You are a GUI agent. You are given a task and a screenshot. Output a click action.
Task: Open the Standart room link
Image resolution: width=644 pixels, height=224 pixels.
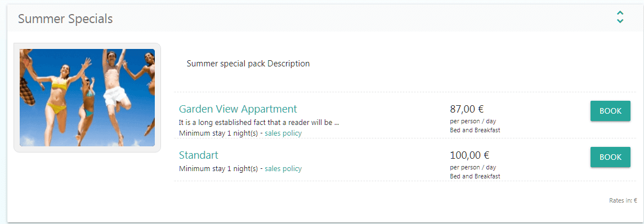(199, 155)
